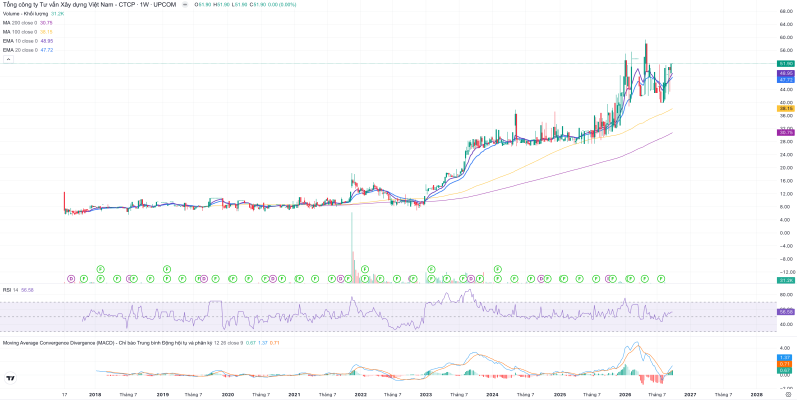
Task: Click the upper green earnings marker near 2022
Action: tap(364, 268)
